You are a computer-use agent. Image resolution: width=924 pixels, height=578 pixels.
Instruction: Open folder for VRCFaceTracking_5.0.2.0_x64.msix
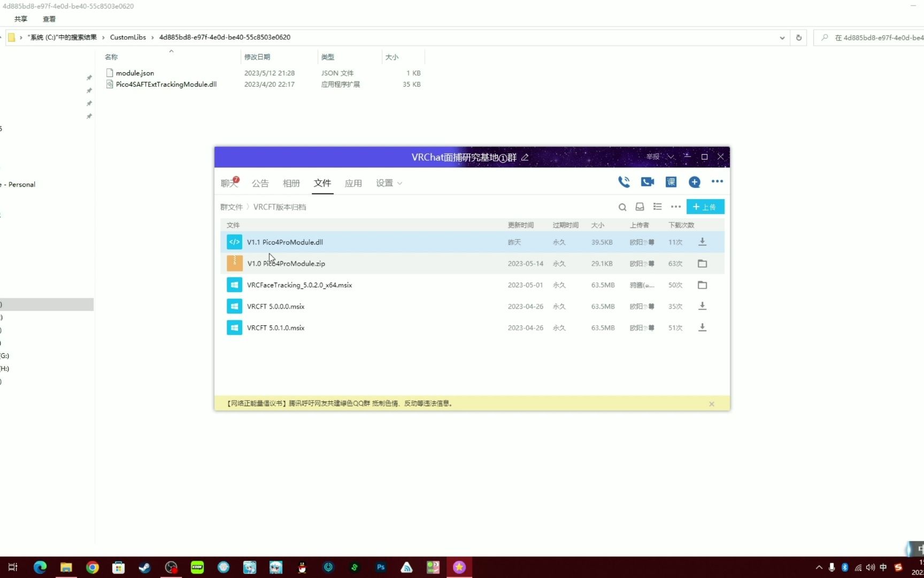pos(702,285)
